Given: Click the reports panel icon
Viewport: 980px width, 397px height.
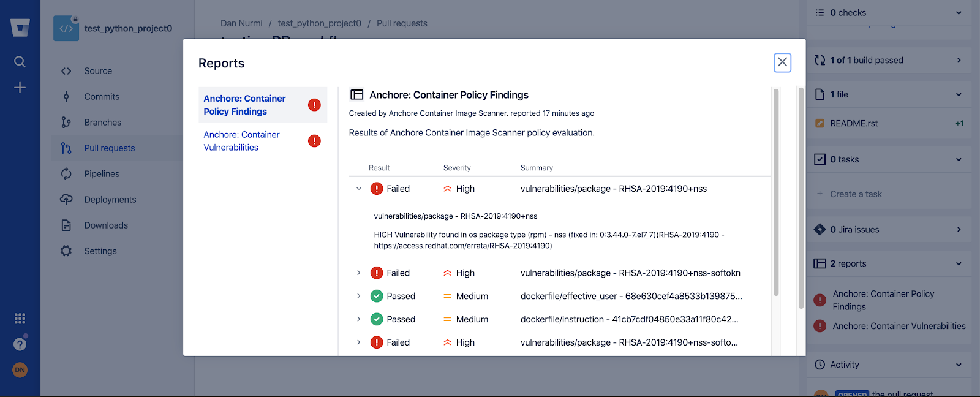Looking at the screenshot, I should [x=820, y=264].
